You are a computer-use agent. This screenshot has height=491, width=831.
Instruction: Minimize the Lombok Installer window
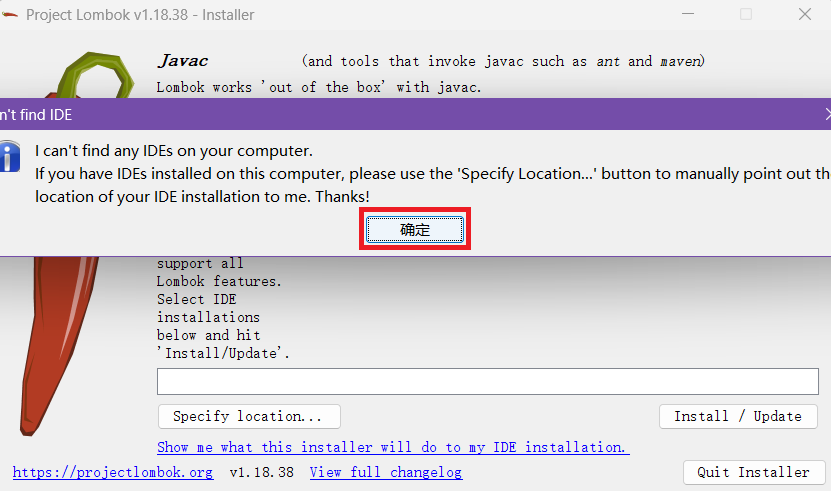(688, 14)
